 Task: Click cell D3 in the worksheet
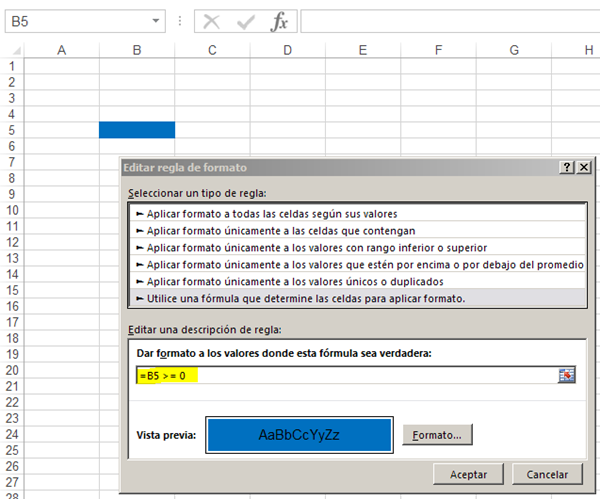[288, 98]
